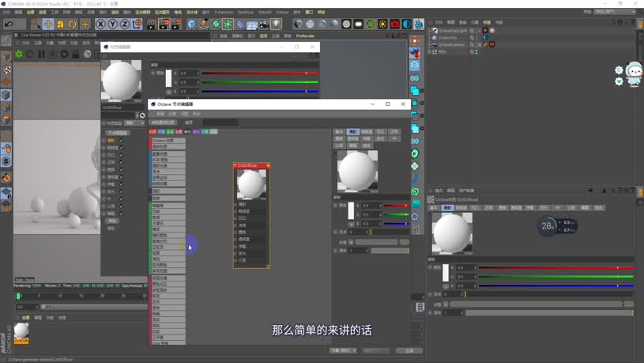Screen dimensions: 644x363
Task: Select OctaneSky in the object manager
Action: pyautogui.click(x=447, y=37)
